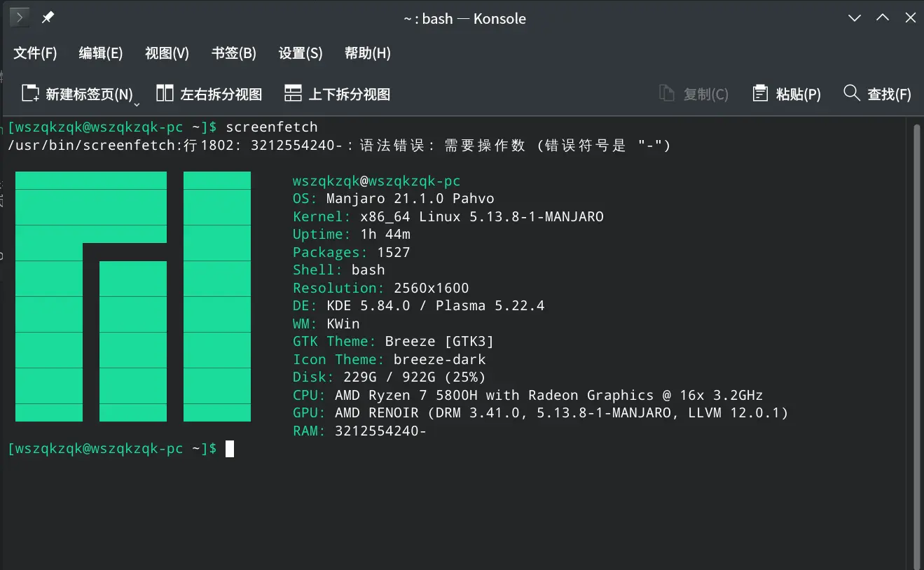Image resolution: width=924 pixels, height=570 pixels.
Task: Click the 'CPU: AMD Ryzen 7 5800H' line
Action: pos(528,396)
